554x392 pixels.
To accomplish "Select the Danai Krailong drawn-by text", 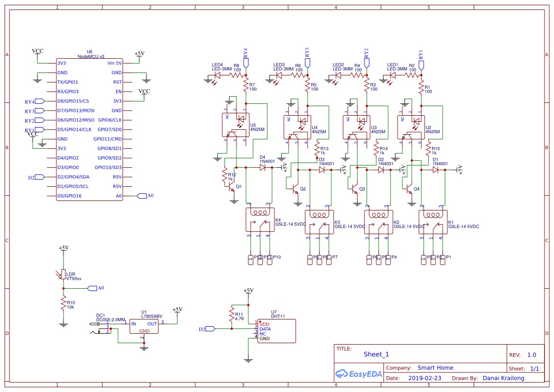I will coord(503,378).
